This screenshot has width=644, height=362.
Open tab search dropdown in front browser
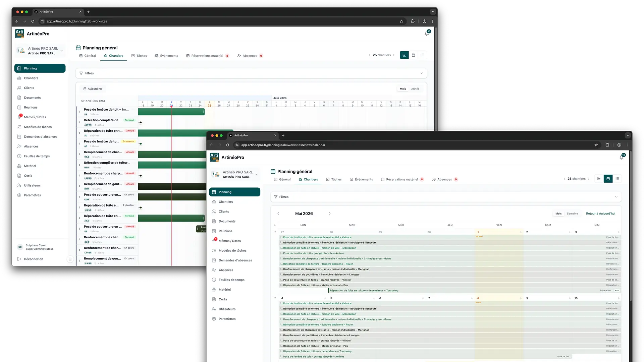[628, 135]
